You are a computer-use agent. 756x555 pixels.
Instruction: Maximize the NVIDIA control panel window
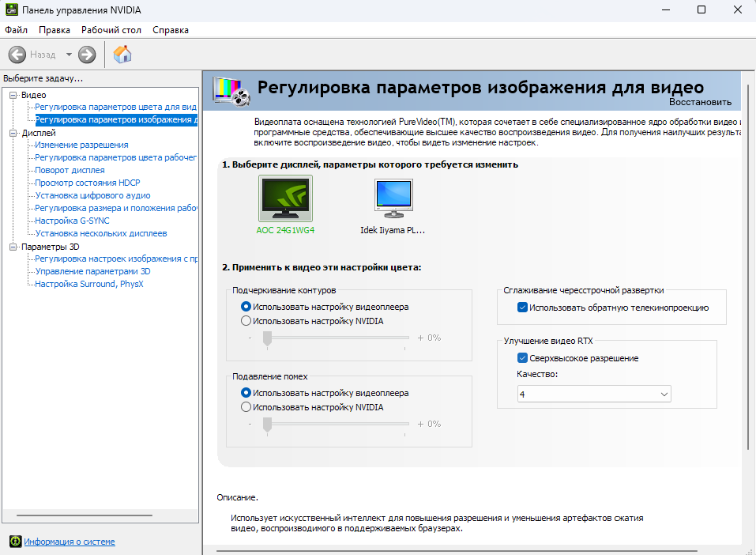point(701,9)
